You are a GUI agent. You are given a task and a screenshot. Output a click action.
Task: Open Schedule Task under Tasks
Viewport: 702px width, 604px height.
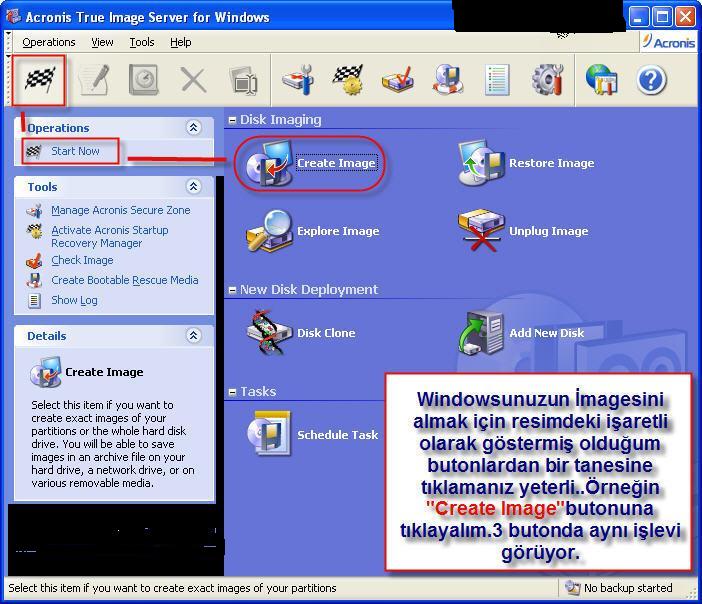click(x=268, y=435)
